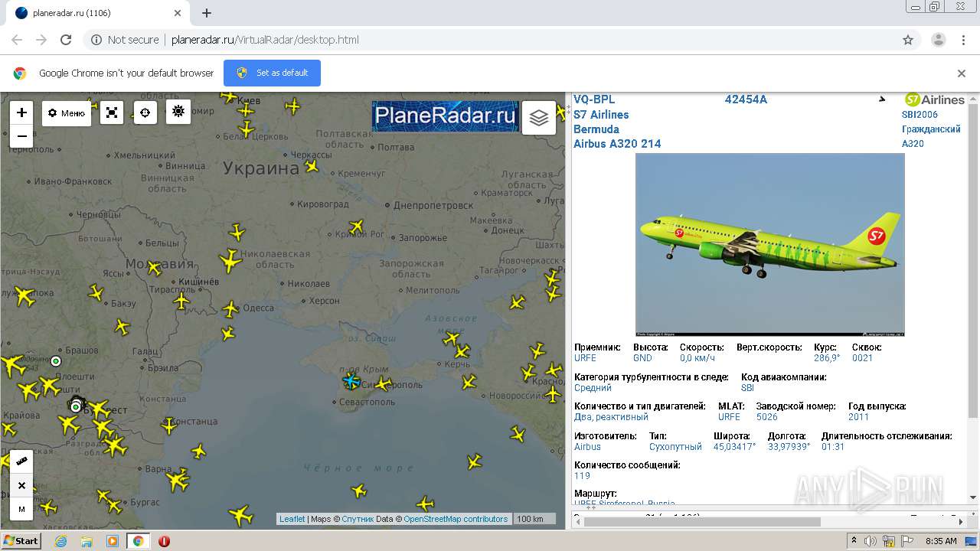
Task: Open the map layers selector
Action: [539, 117]
